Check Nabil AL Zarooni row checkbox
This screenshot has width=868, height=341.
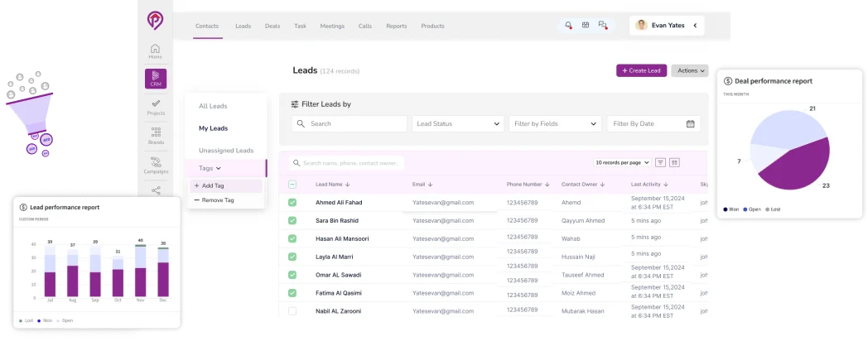(292, 311)
